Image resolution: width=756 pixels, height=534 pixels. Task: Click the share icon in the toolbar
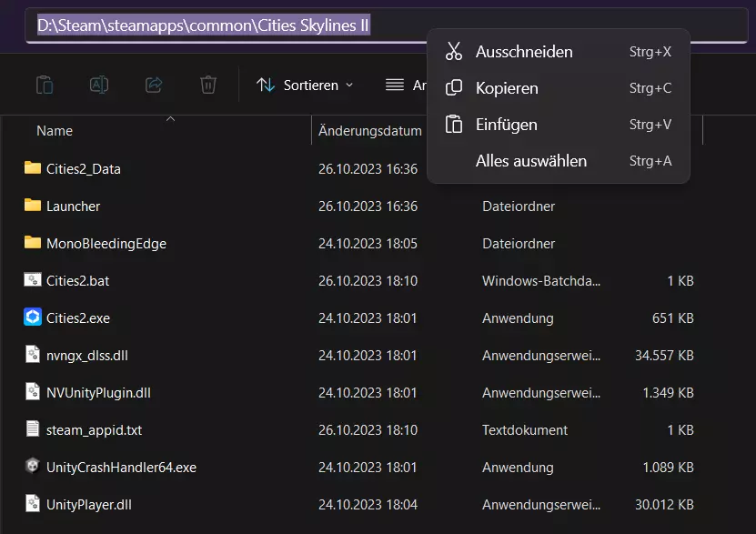click(154, 85)
